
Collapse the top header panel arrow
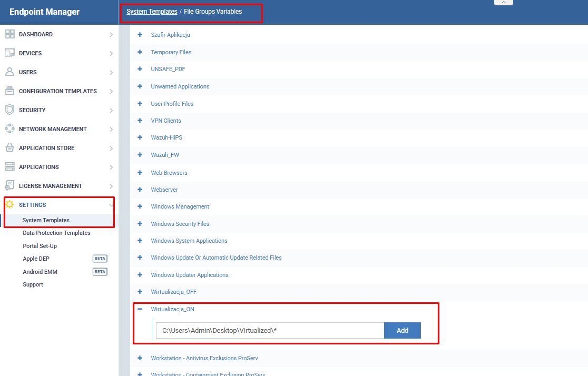(503, 3)
